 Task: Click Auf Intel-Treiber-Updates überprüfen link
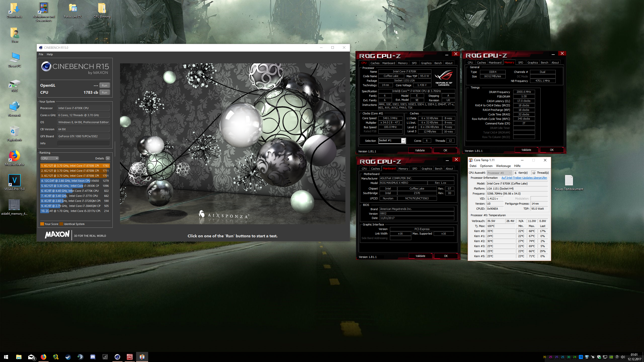pos(524,178)
